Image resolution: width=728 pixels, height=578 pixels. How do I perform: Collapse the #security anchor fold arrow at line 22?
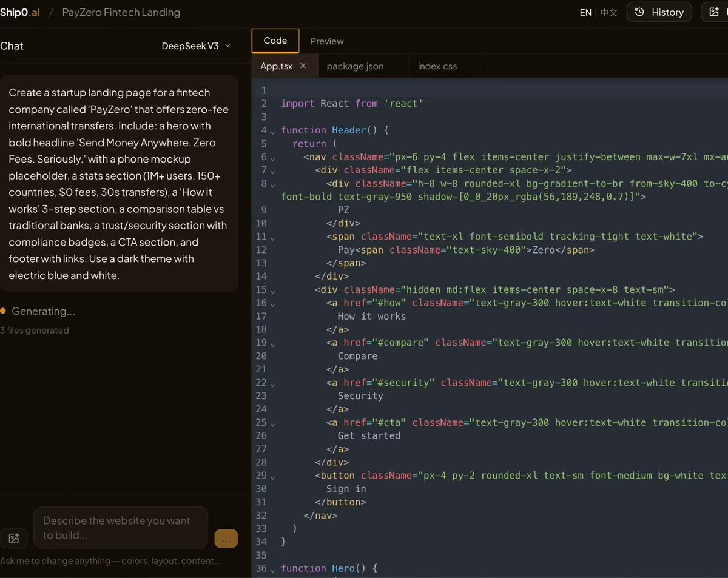[272, 384]
